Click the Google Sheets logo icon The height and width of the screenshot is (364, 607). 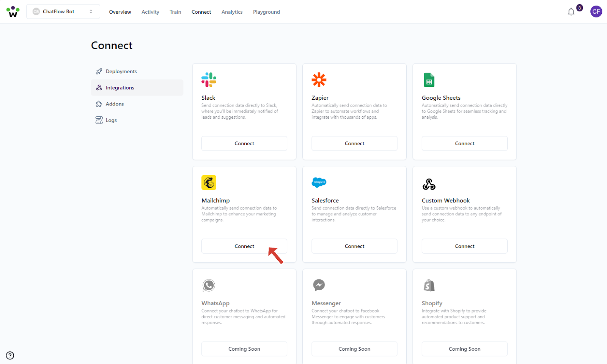(x=429, y=80)
